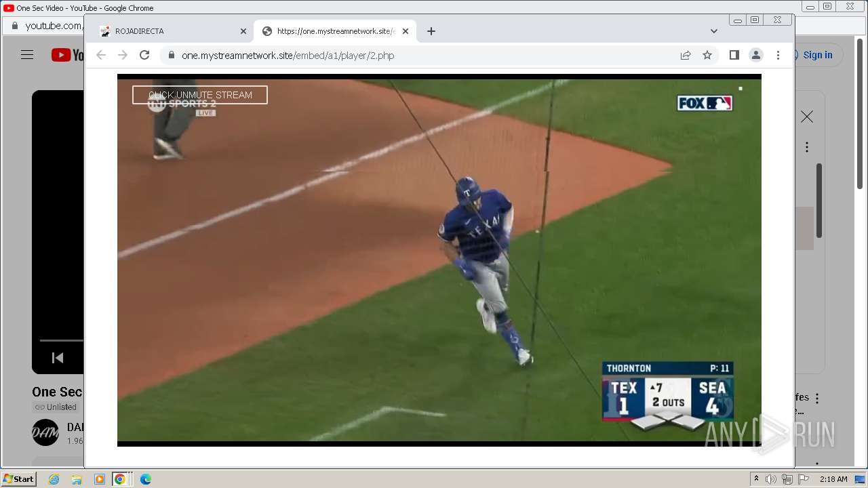This screenshot has height=488, width=868.
Task: Open options for suggested video item
Action: click(817, 399)
